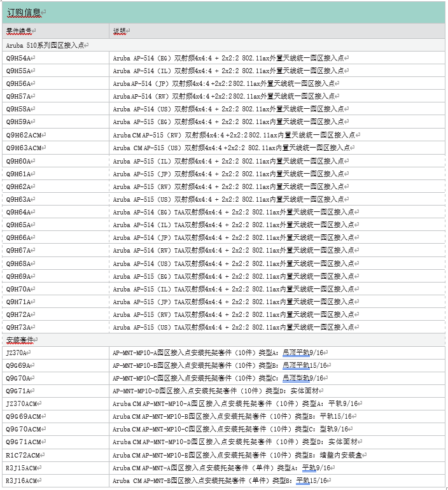This screenshot has width=448, height=490.
Task: Click part number Q9H60A
Action: coord(18,161)
